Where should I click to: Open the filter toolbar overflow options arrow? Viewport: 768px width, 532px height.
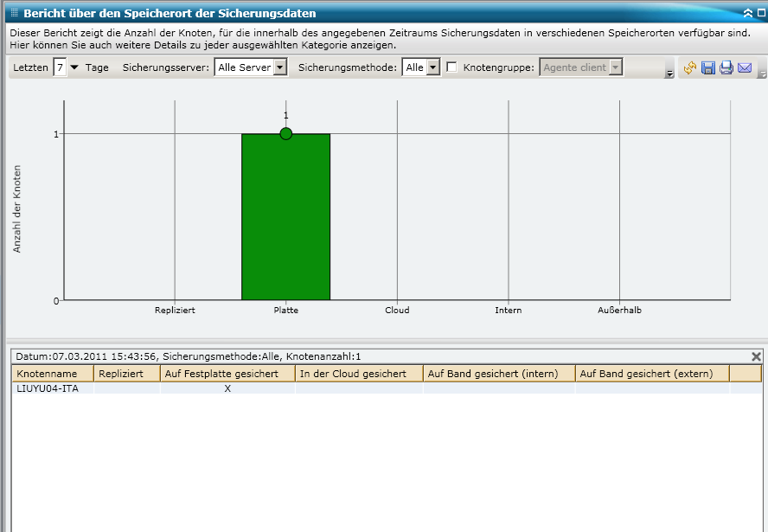[669, 74]
